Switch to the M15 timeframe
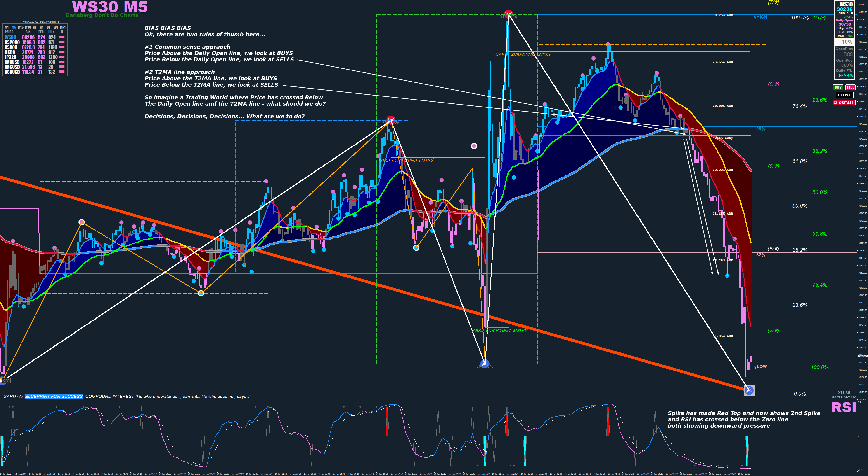The image size is (868, 476). pyautogui.click(x=21, y=27)
